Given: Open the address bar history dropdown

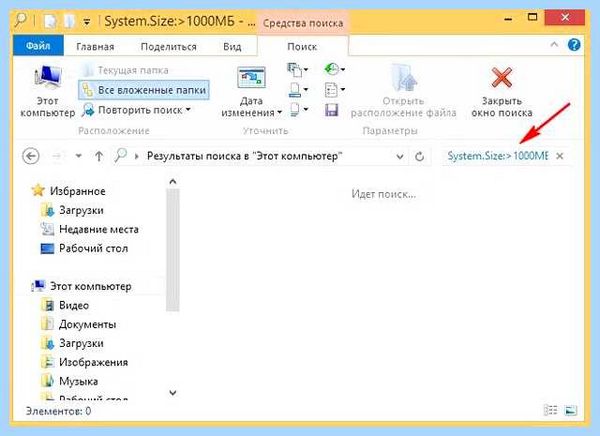Looking at the screenshot, I should pyautogui.click(x=400, y=156).
